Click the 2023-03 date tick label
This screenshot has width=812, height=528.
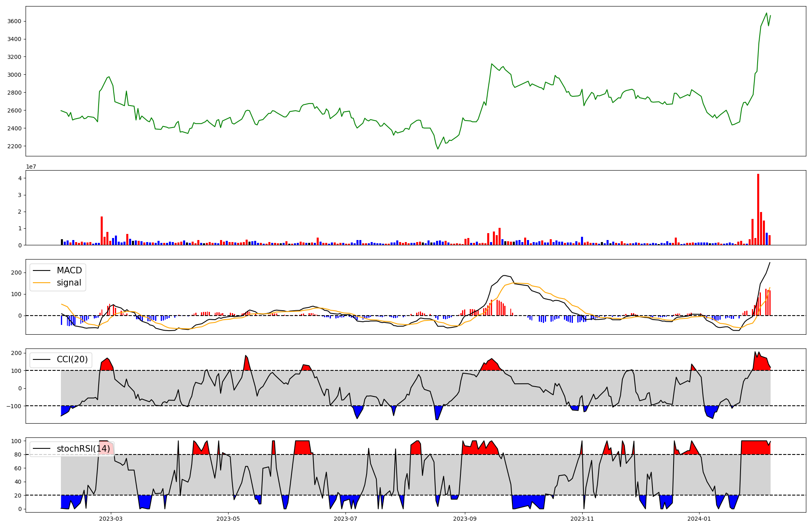click(110, 518)
